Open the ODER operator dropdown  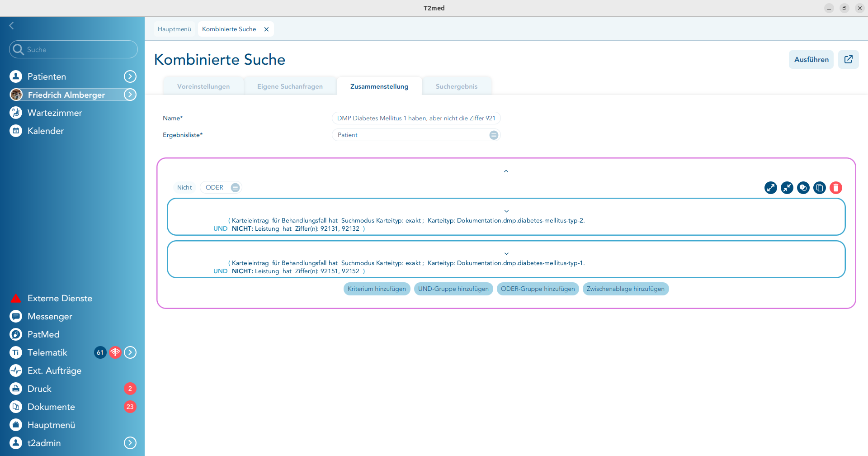click(221, 187)
